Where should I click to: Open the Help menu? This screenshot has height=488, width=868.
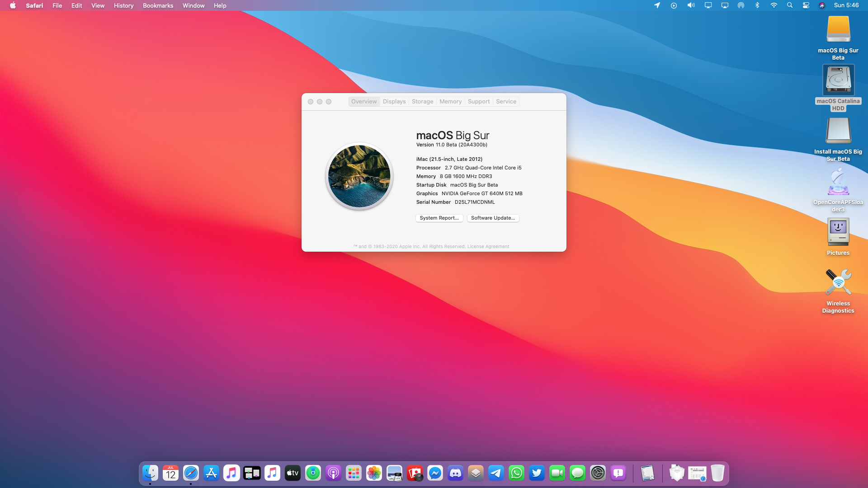coord(220,5)
